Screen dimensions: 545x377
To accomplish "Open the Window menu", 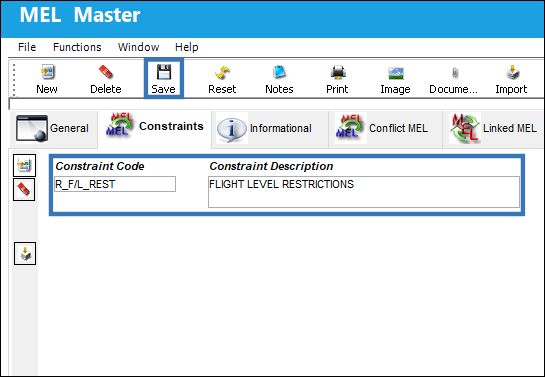I will pos(138,47).
